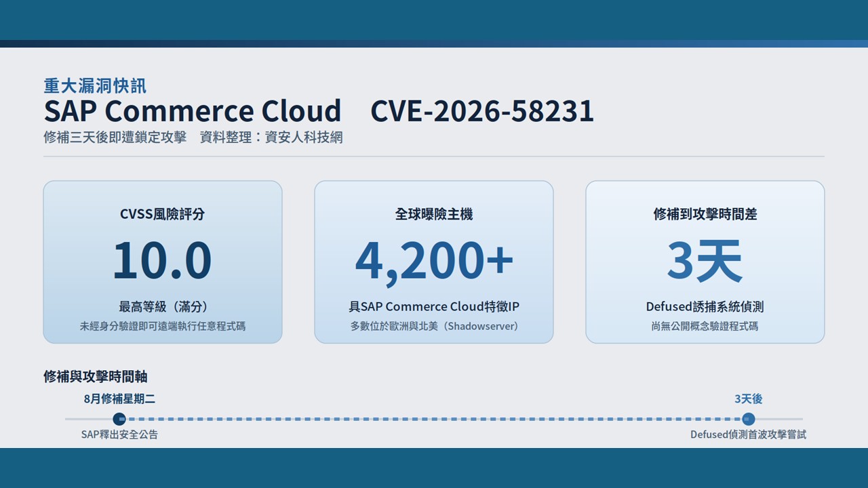Viewport: 868px width, 488px height.
Task: Click the 多數位於歐洲與北美（Shadowserver） note
Action: 434,326
